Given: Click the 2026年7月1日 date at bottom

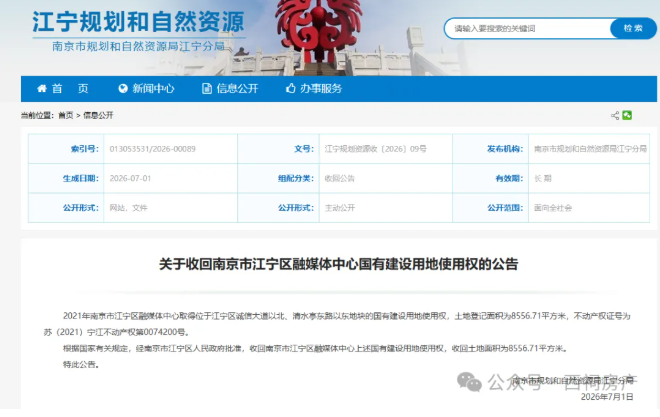Looking at the screenshot, I should tap(607, 397).
